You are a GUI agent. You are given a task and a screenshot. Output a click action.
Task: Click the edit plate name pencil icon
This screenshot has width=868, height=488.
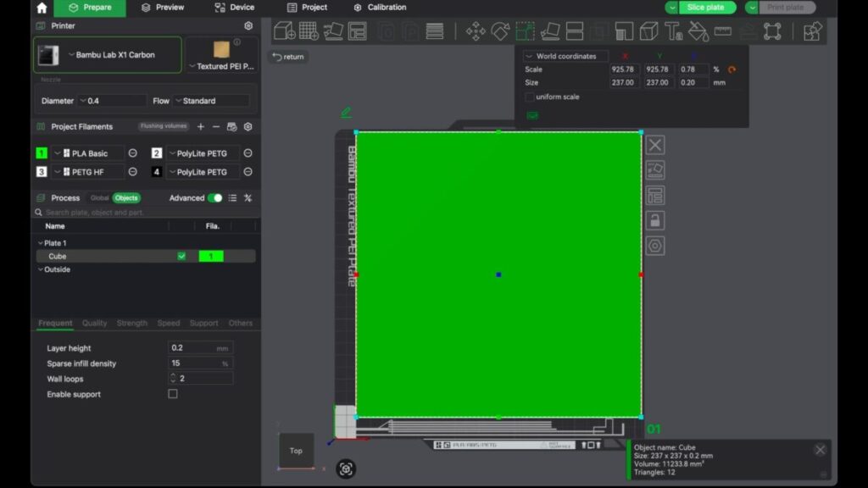346,113
